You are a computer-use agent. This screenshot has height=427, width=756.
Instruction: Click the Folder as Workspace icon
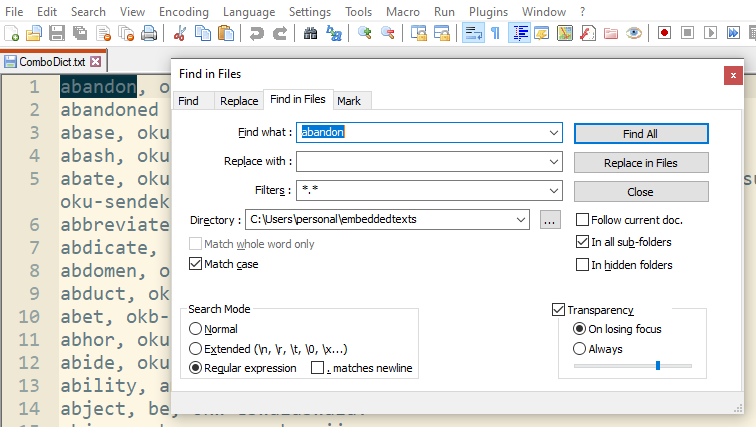pos(611,33)
